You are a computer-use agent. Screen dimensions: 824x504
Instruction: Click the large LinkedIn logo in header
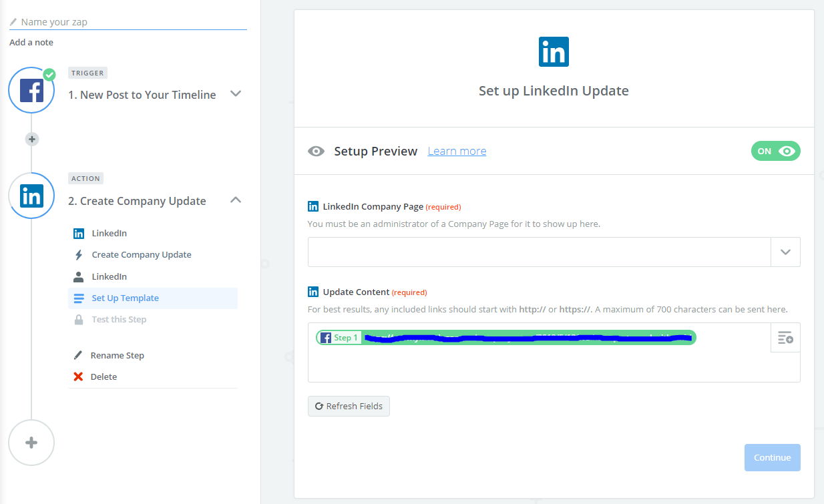[x=554, y=52]
